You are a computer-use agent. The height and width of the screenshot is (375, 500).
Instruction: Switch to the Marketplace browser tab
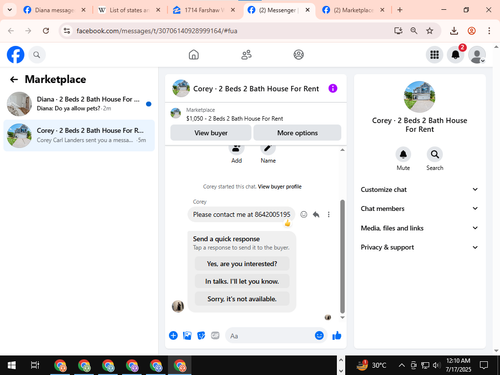coord(353,10)
